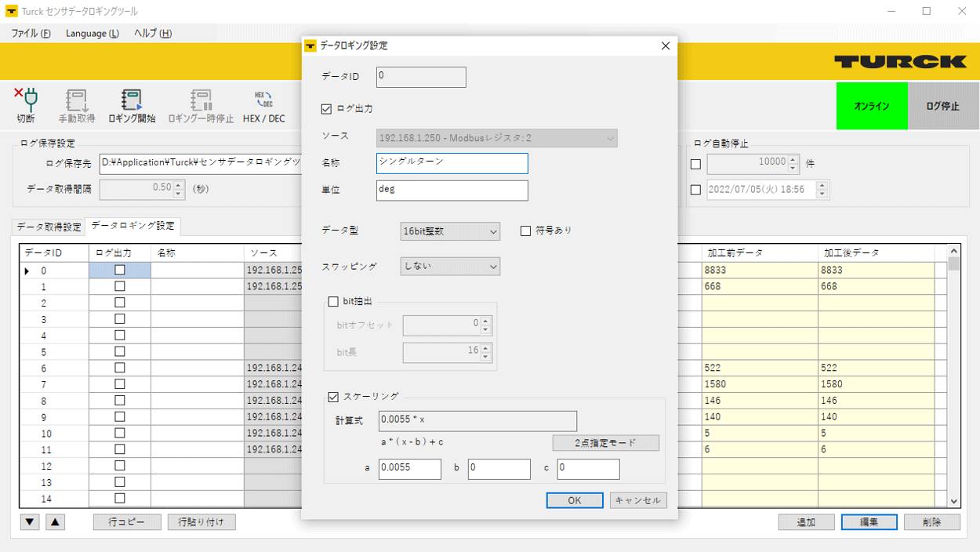The height and width of the screenshot is (552, 980).
Task: Click the 加工後データ column header
Action: (876, 253)
